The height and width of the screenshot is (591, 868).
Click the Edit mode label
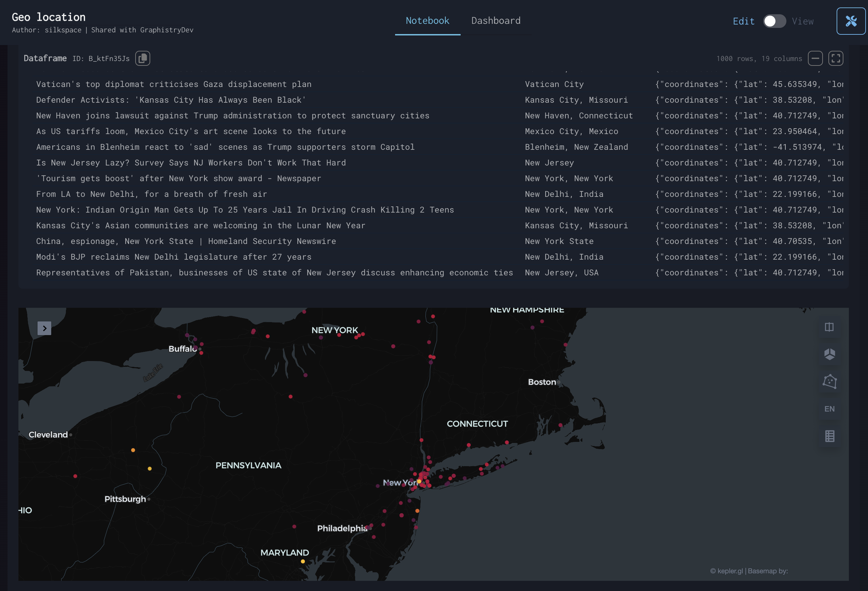click(x=743, y=21)
